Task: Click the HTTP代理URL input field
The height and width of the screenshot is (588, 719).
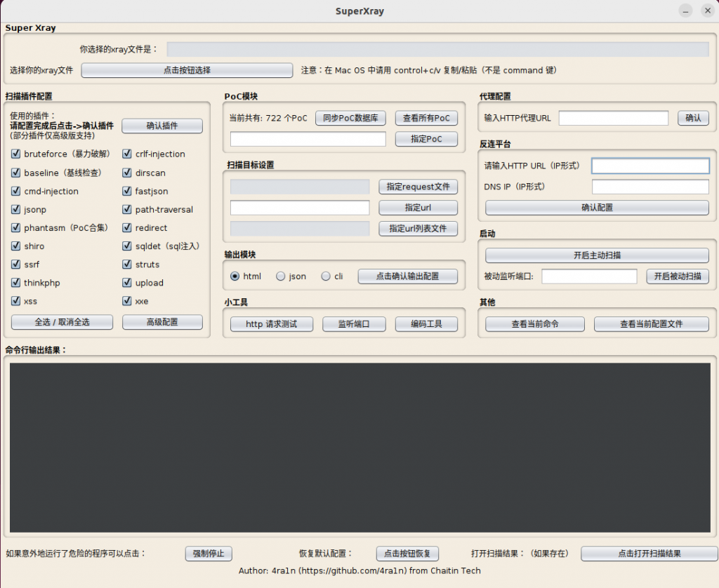Action: click(x=614, y=118)
